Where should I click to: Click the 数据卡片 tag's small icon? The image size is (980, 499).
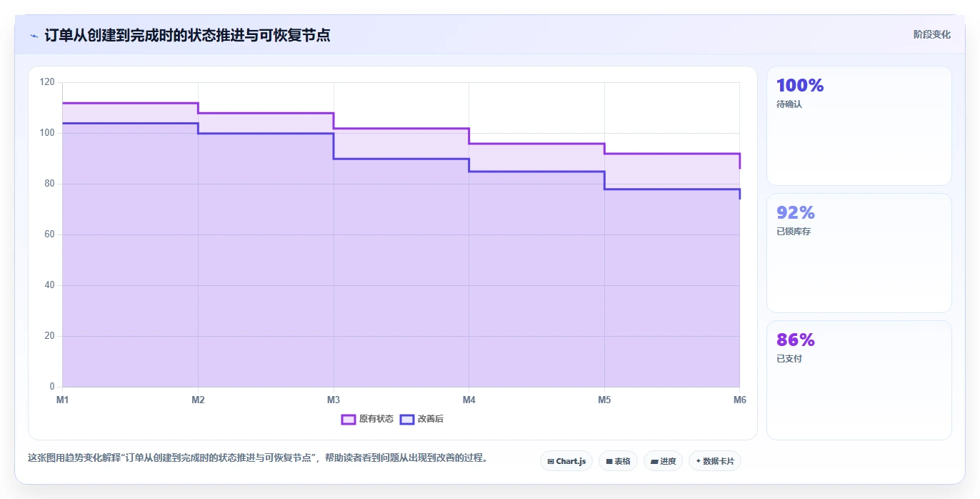(x=698, y=462)
